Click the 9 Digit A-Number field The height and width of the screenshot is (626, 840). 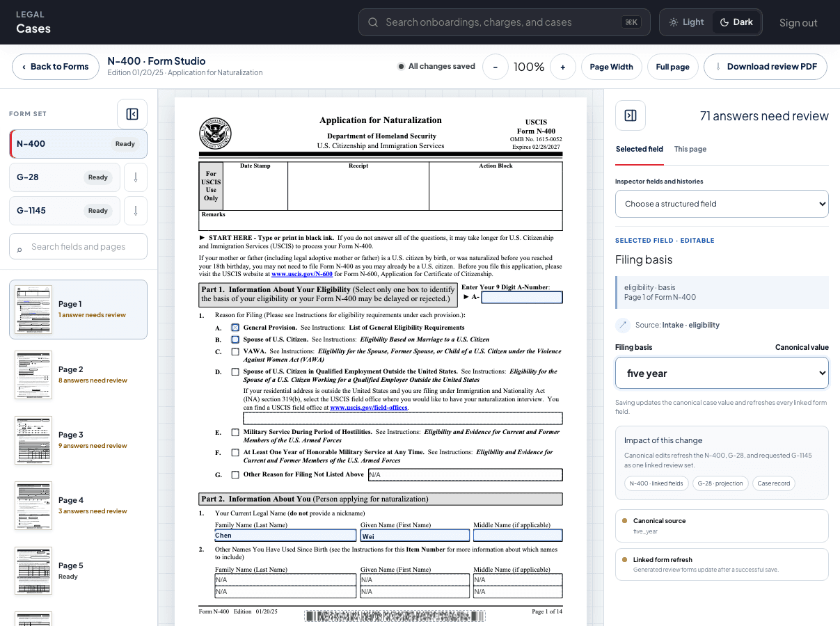point(522,297)
